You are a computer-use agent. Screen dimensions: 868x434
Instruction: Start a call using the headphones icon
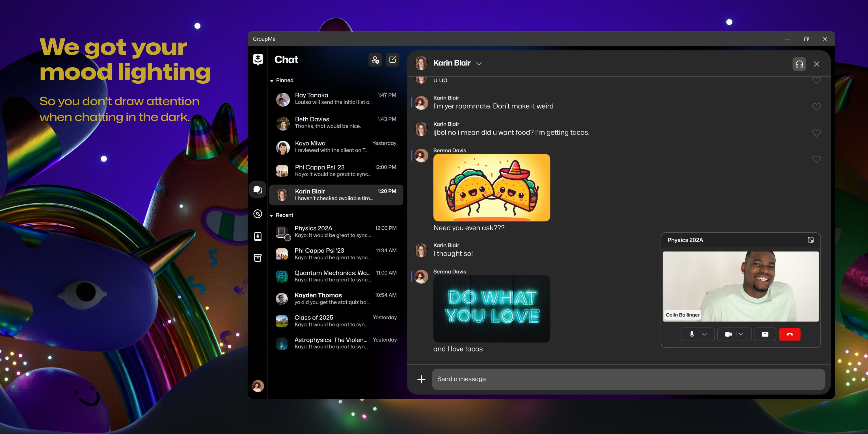[799, 64]
